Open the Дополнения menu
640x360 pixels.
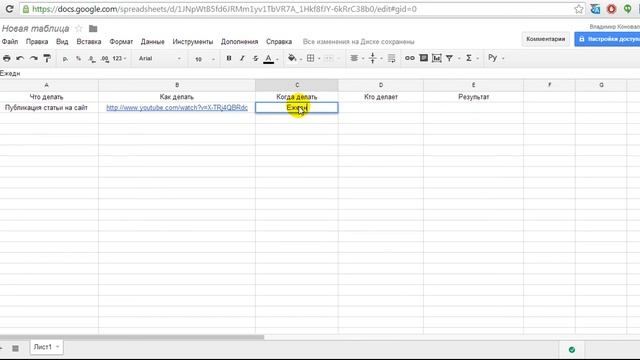(x=239, y=42)
